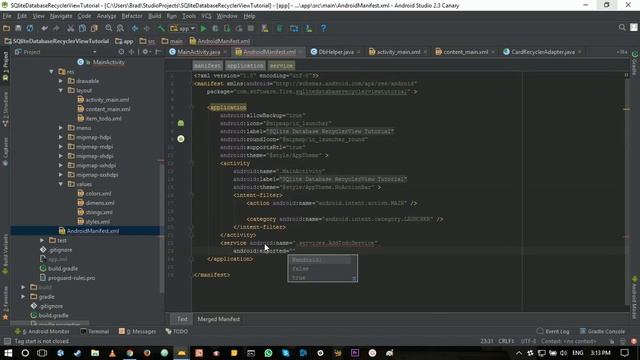Choose false in the autocomplete popup

click(300, 269)
